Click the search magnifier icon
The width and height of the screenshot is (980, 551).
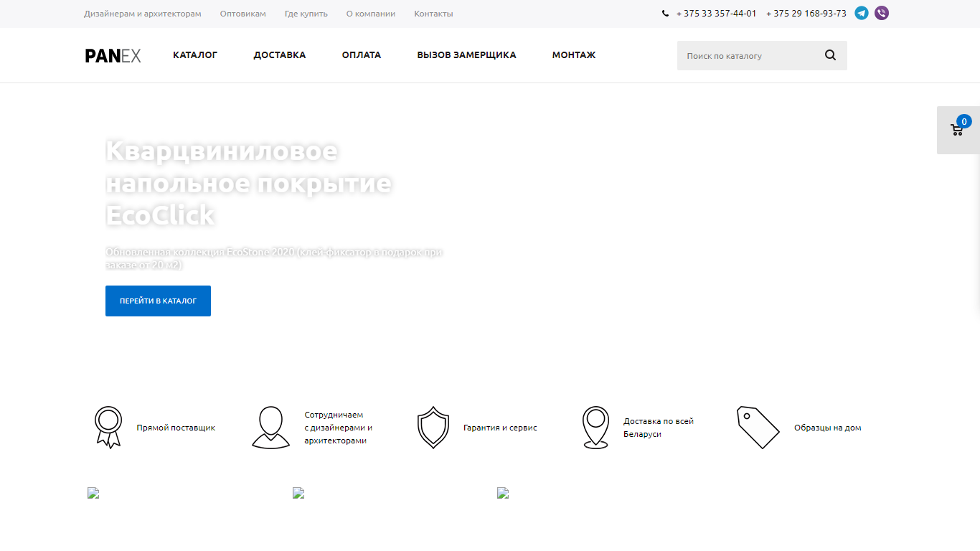(830, 55)
